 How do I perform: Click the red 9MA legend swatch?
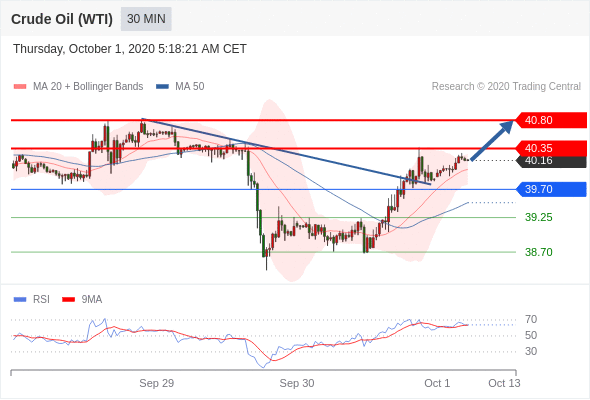(68, 300)
